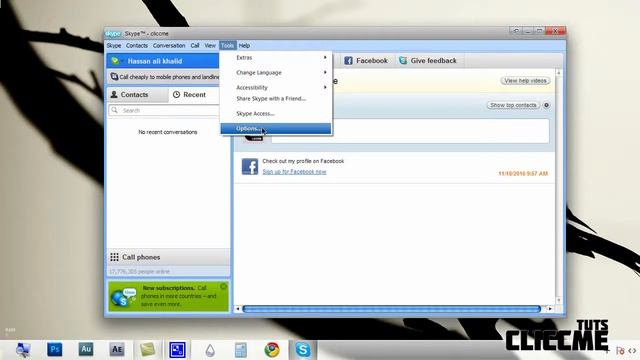The image size is (640, 360).
Task: Click the vertical scrollbar down arrow
Action: [x=559, y=300]
